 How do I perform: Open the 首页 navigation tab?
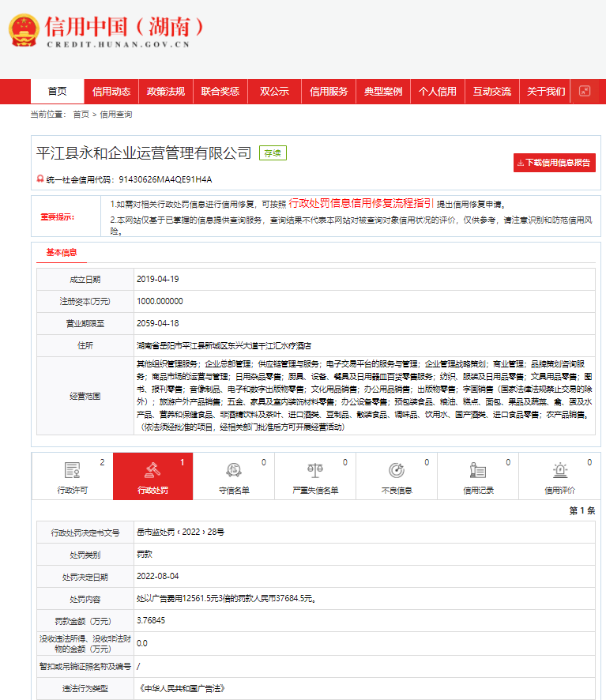pos(58,91)
